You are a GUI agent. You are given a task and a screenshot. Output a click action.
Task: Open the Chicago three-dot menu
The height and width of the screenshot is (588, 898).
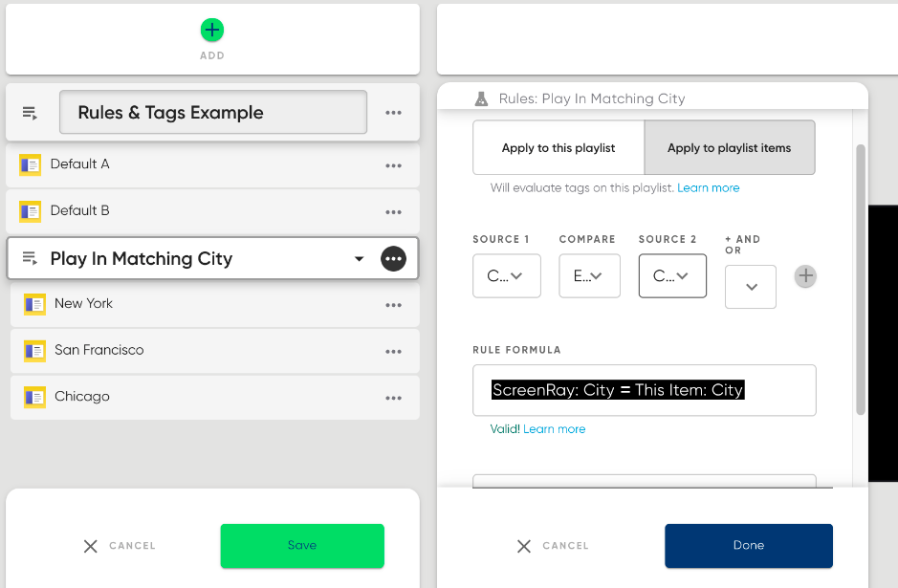click(x=393, y=398)
